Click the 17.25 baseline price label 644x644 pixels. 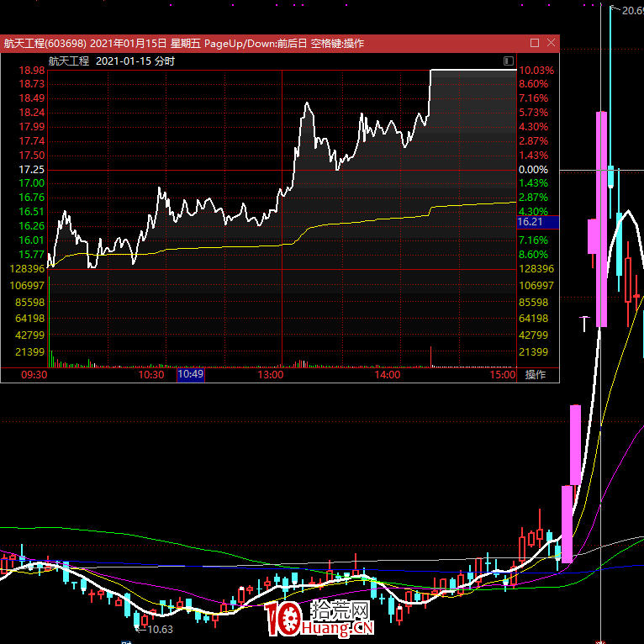(x=32, y=169)
